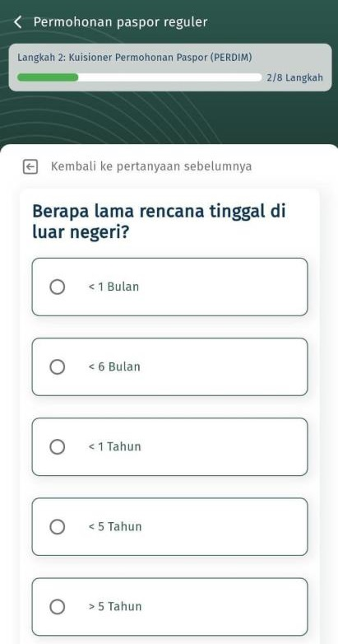Select the '< 6 Bulan' radio circle
This screenshot has width=338, height=644.
[x=58, y=366]
